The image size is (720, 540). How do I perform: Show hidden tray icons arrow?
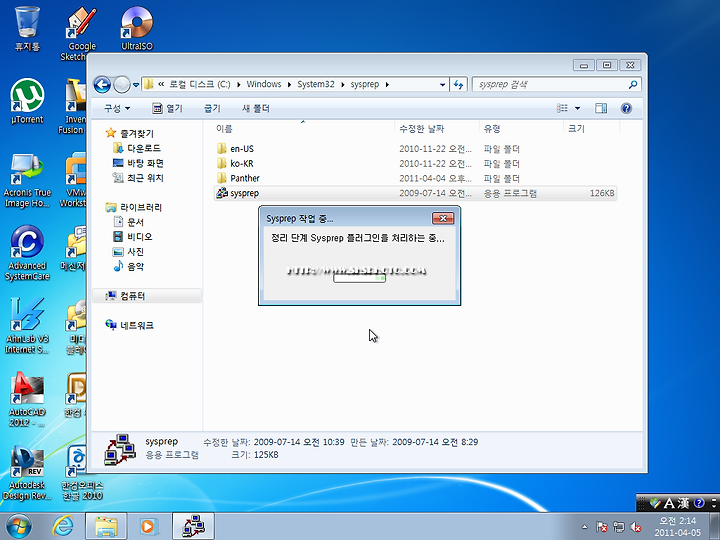point(584,527)
